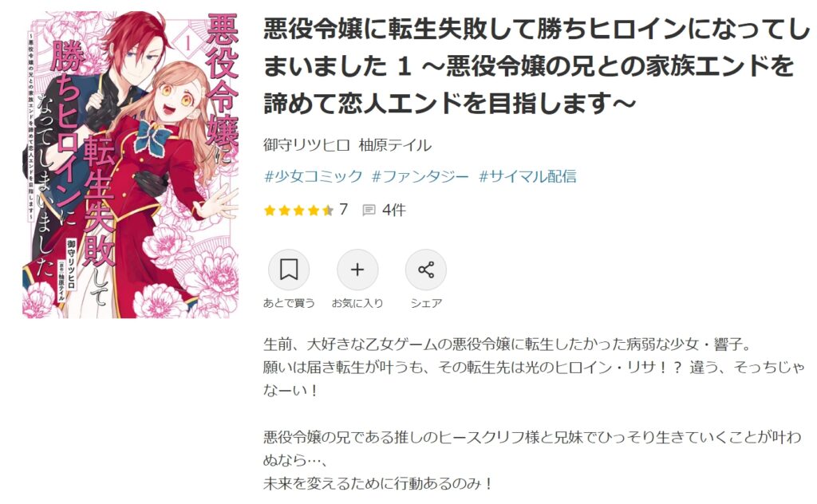
Task: Select the #サイマル配信 tag
Action: 528,176
